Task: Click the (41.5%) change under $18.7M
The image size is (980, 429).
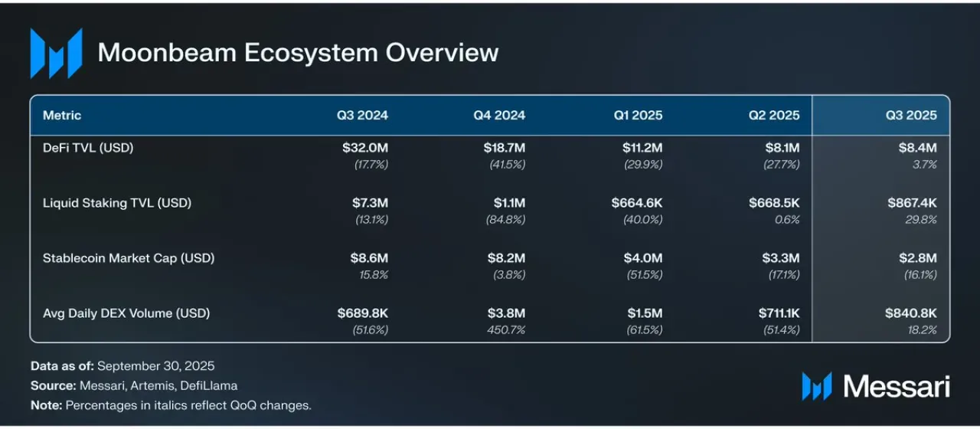Action: pos(508,165)
